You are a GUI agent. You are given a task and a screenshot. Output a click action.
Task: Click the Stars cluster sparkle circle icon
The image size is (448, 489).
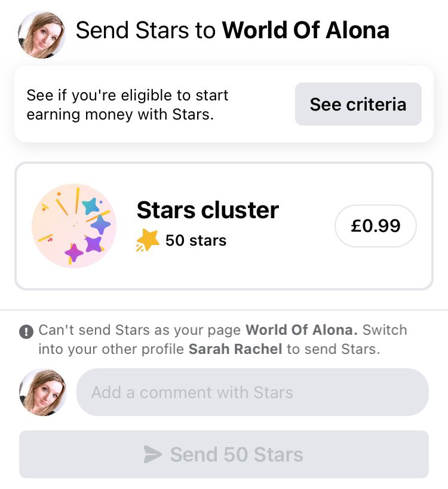pyautogui.click(x=74, y=225)
